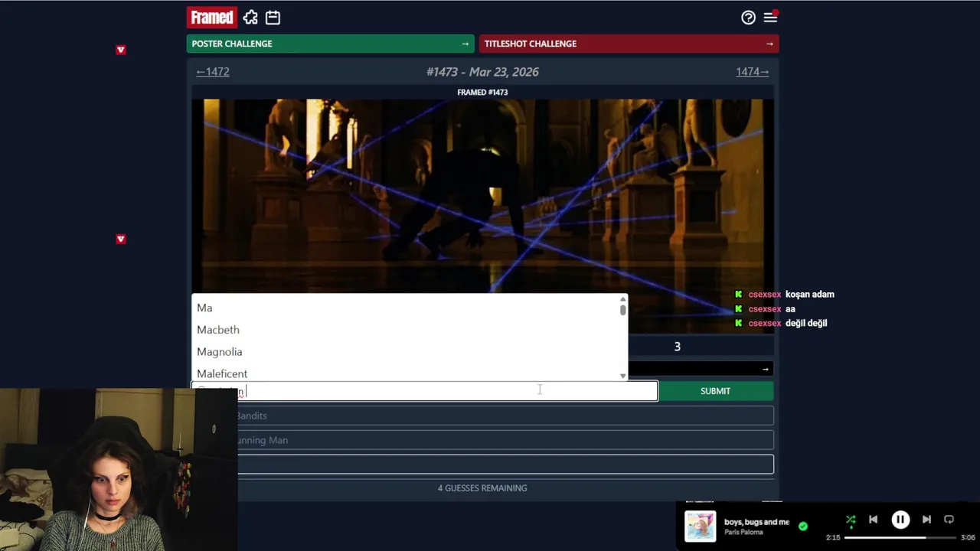Click the artist name 'Paris Paloma'

pos(743,532)
